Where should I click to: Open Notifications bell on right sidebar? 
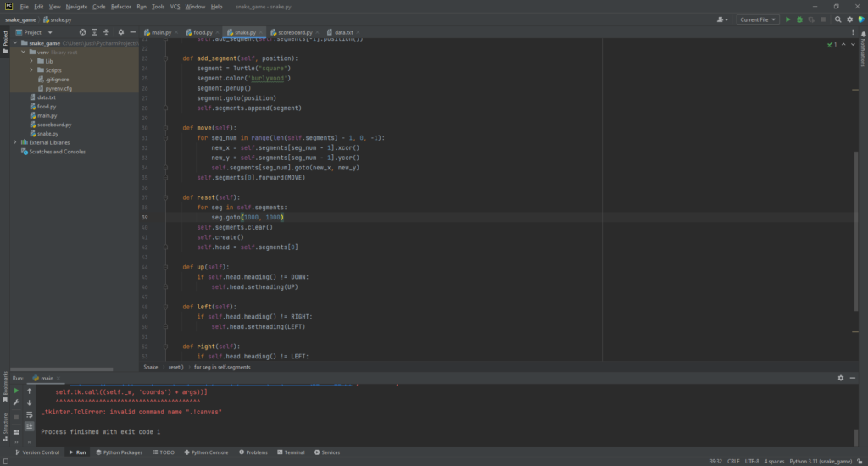point(863,35)
